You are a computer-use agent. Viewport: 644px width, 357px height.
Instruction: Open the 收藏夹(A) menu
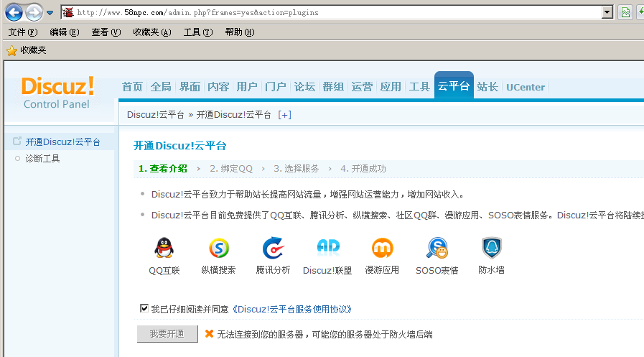tap(152, 32)
